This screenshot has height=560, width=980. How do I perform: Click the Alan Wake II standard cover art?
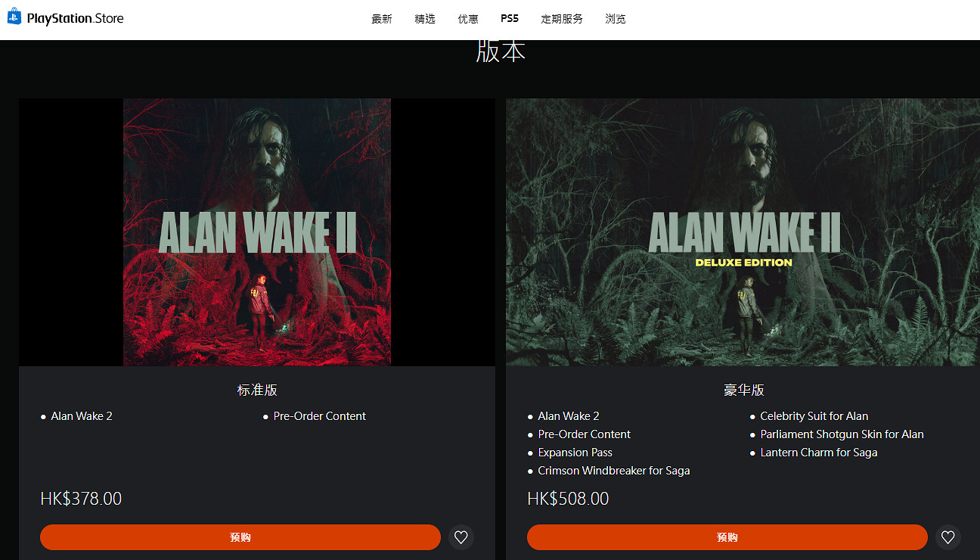[x=257, y=232]
